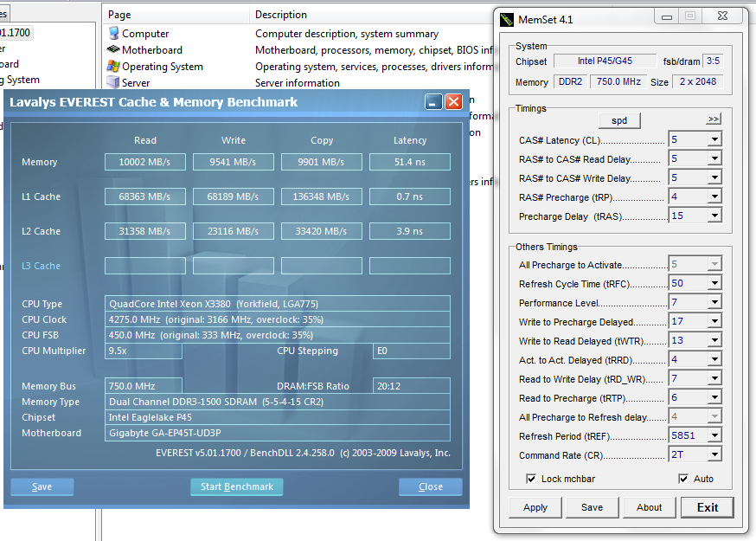Screen dimensions: 756x541
Task: Open the Write to Read Delayed (tWTR) dropdown
Action: point(714,340)
